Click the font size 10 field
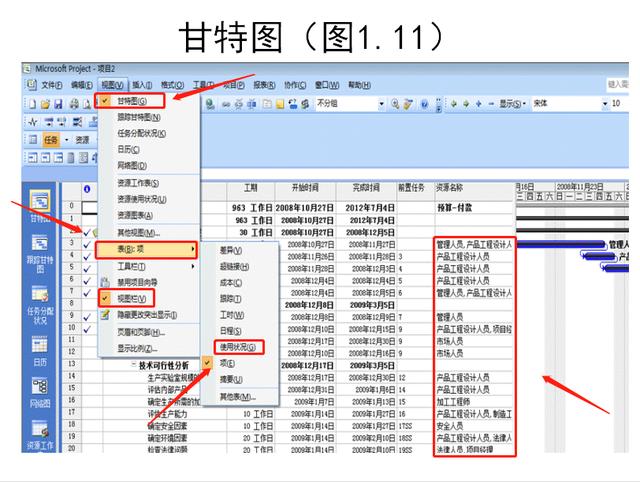 619,104
